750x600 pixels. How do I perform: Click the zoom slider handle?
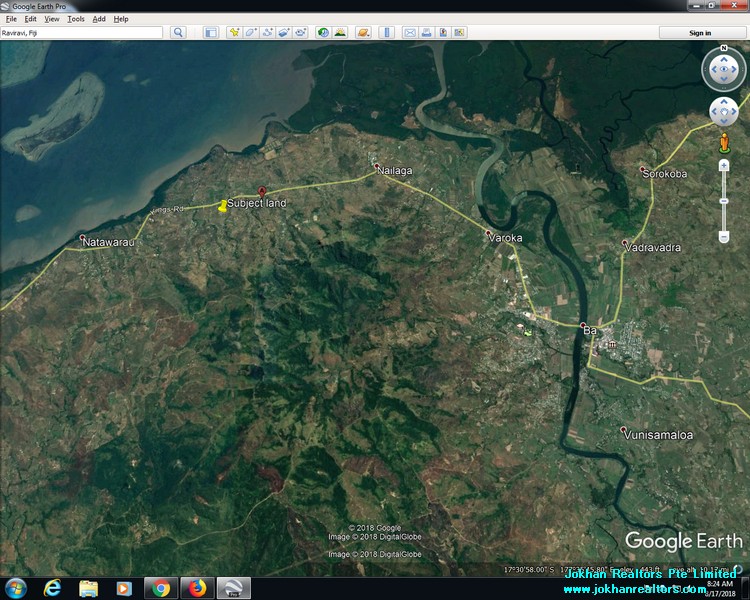[723, 201]
